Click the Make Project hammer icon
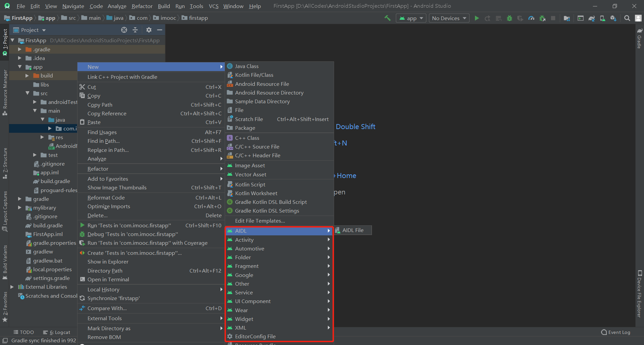 pos(387,18)
